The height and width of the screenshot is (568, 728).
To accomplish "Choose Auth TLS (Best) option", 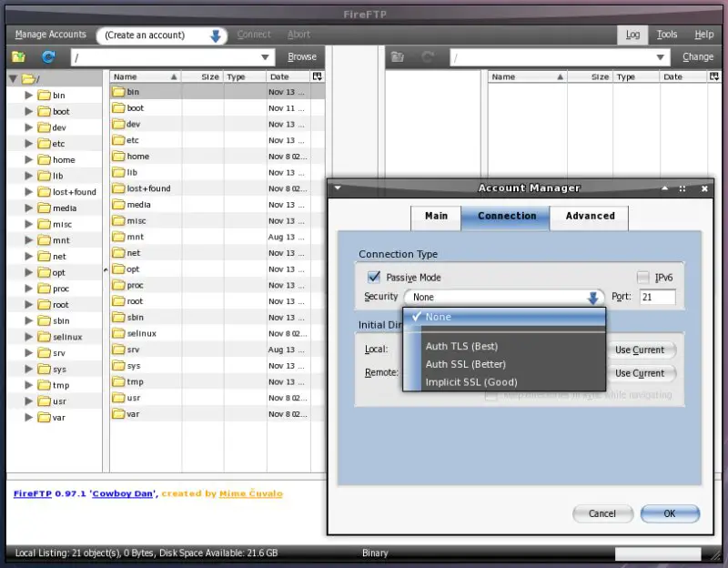I will [x=504, y=346].
